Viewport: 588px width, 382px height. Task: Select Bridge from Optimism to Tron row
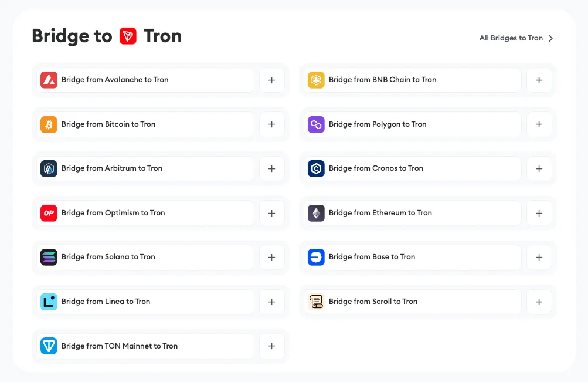click(113, 213)
